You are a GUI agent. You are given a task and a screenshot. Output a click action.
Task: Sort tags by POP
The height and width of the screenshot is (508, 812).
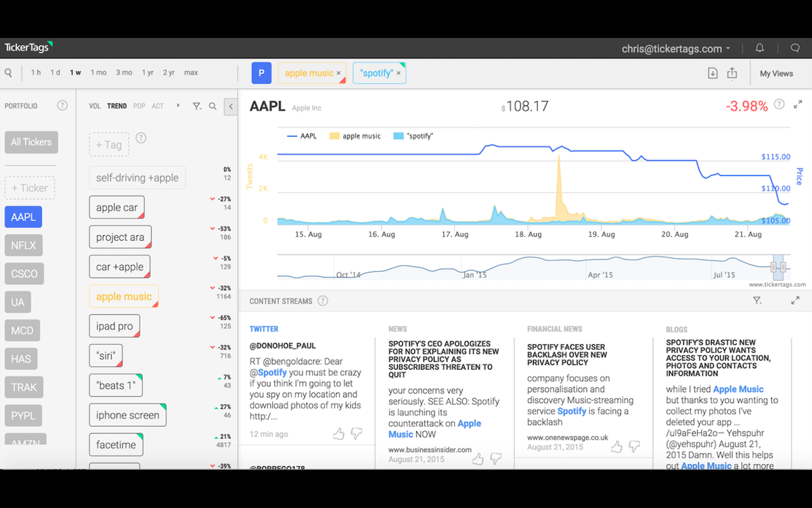pos(139,106)
